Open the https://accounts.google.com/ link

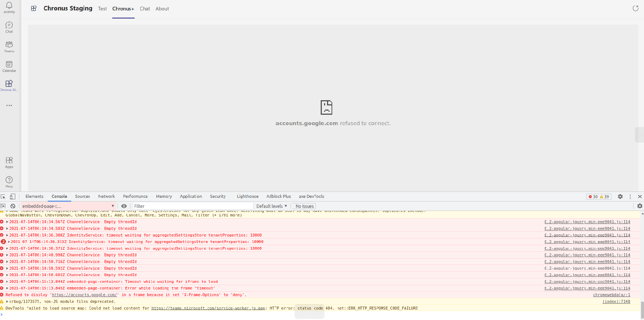[85, 295]
